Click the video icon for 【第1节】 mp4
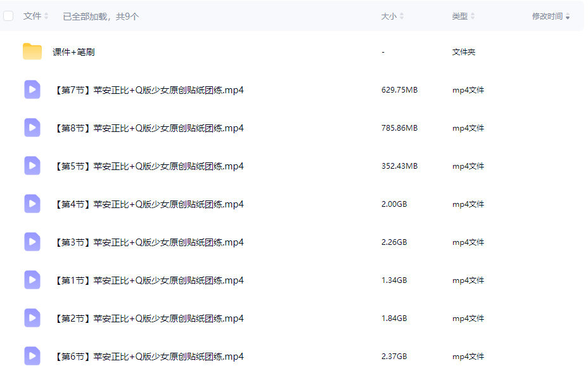 point(32,280)
